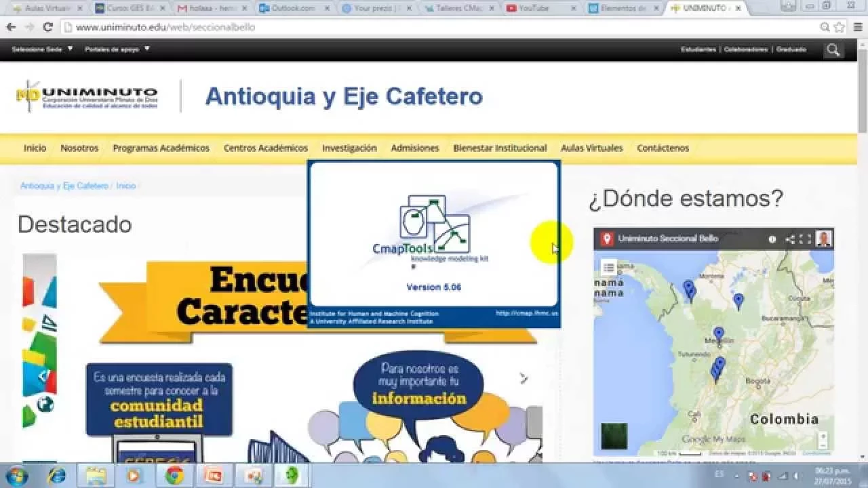Close the YouTube browser tab
The image size is (868, 488).
click(x=574, y=8)
